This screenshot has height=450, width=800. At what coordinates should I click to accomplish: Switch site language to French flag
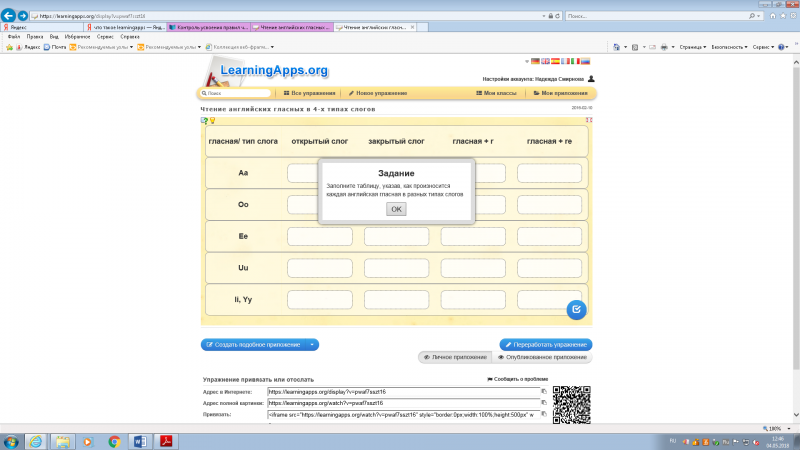point(565,61)
